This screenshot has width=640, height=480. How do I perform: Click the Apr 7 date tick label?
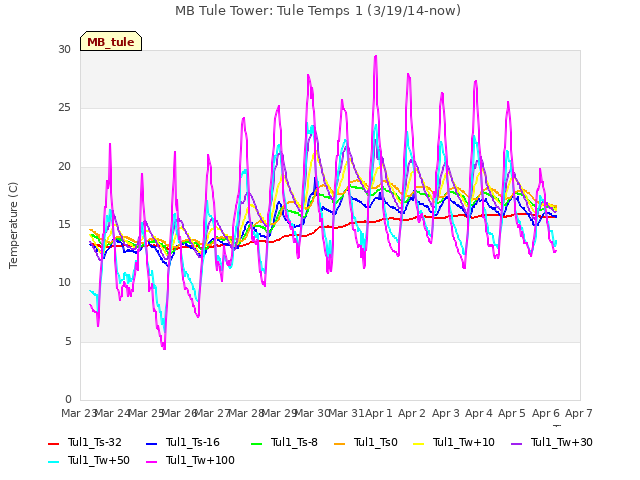579,413
